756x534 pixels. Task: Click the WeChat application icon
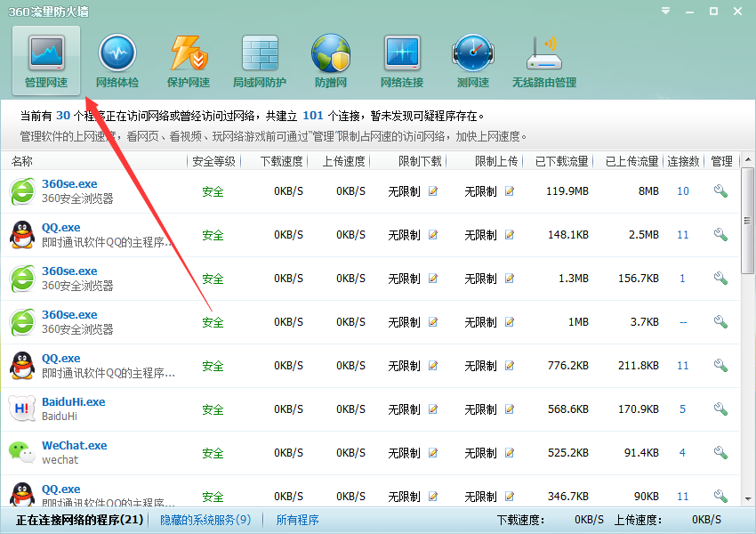pyautogui.click(x=22, y=452)
